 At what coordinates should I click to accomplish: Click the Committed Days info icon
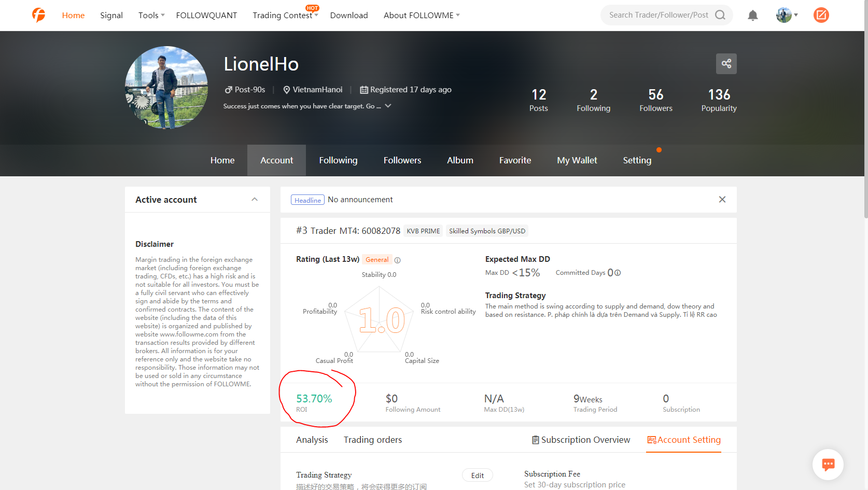(618, 273)
